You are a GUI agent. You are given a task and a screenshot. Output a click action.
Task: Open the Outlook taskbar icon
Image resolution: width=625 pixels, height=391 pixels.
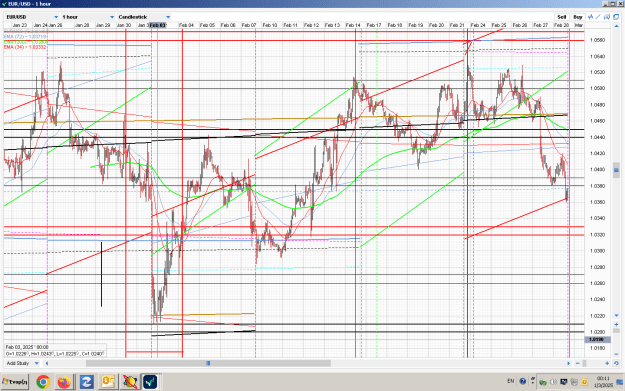[x=108, y=382]
